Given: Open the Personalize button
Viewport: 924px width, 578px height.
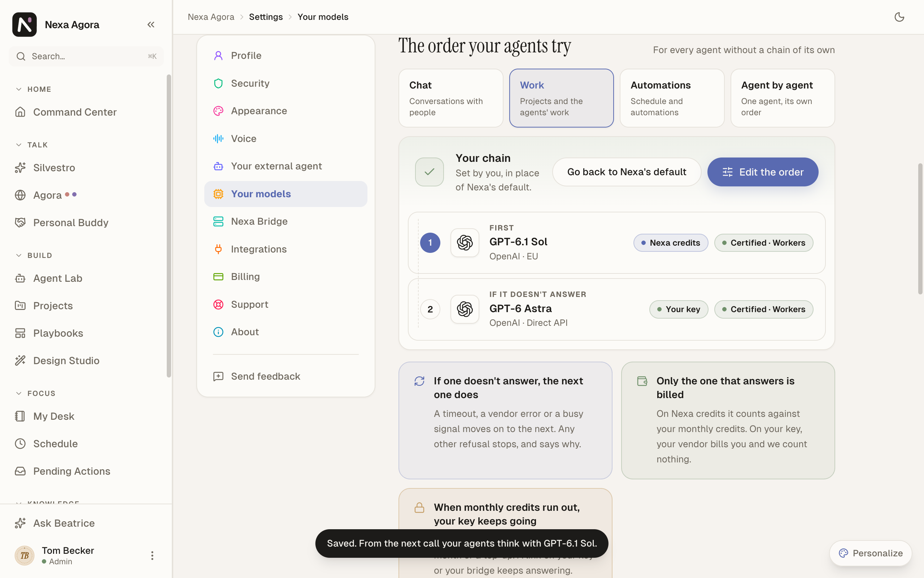Looking at the screenshot, I should pyautogui.click(x=871, y=553).
